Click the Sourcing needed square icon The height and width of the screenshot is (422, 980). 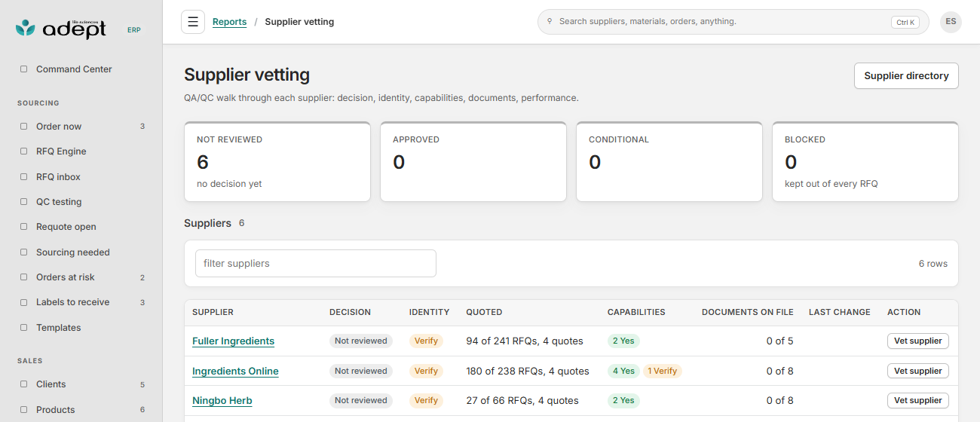point(24,252)
